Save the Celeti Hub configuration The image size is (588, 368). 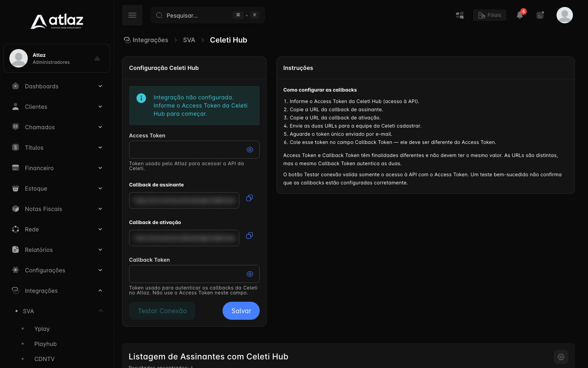point(241,311)
